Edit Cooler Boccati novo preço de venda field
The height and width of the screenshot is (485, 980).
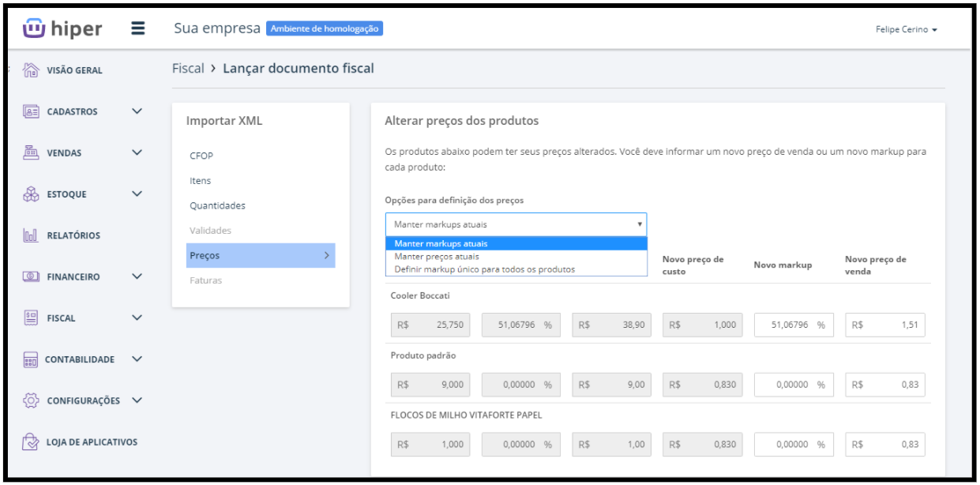tap(885, 325)
